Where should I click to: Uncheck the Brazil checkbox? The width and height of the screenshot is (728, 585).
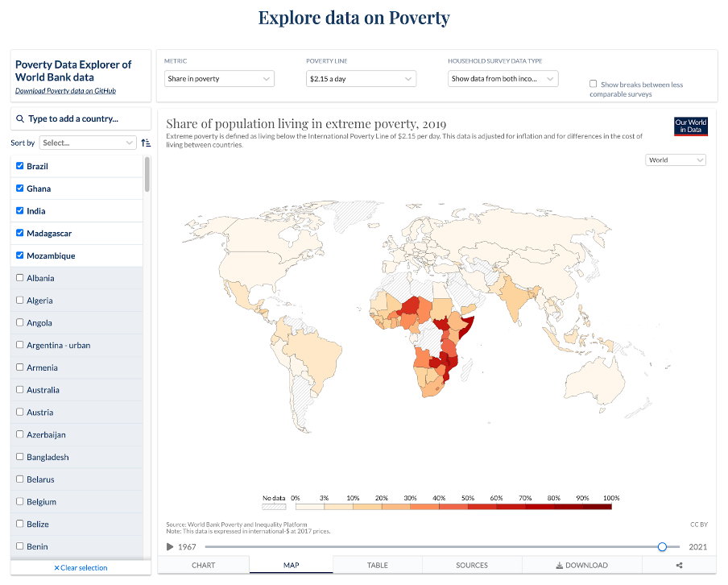[x=20, y=166]
